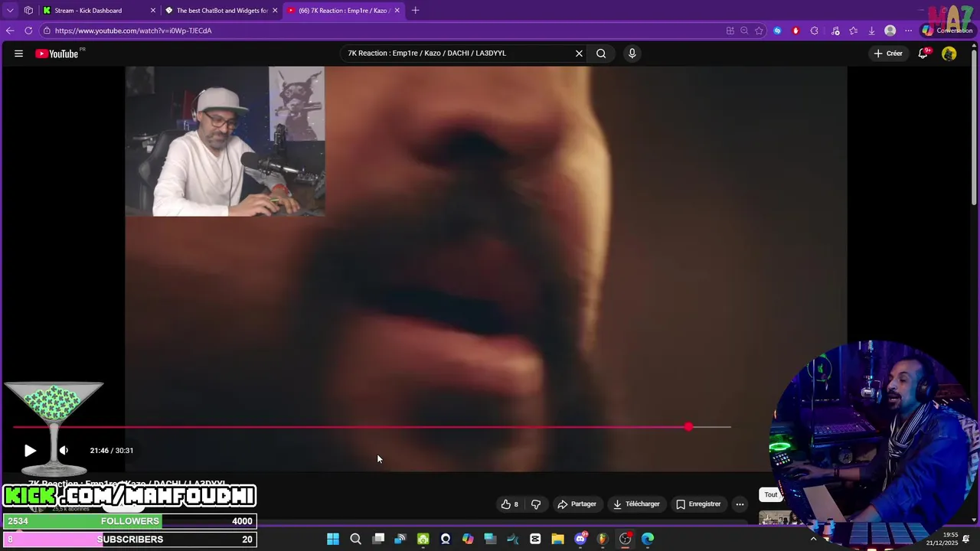Grab the red progress scrubber dot
Image resolution: width=980 pixels, height=551 pixels.
688,427
